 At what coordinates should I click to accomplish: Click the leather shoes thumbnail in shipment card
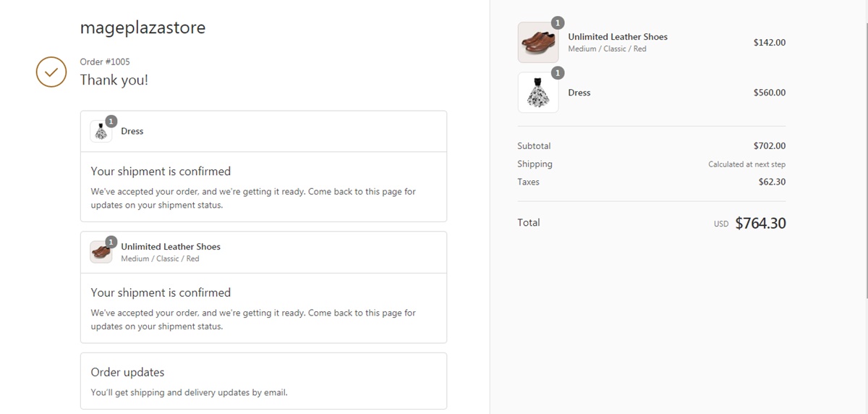[x=101, y=252]
